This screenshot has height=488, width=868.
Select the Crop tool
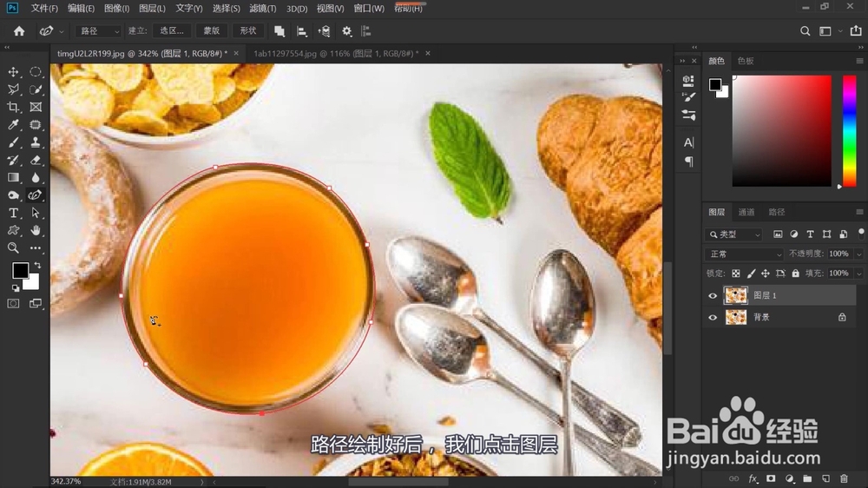coord(13,108)
